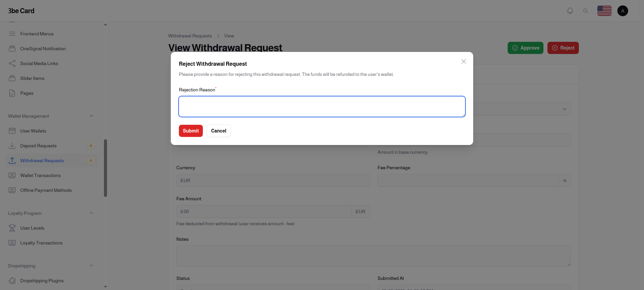Cancel the rejection dialog
Image resolution: width=644 pixels, height=290 pixels.
click(219, 131)
